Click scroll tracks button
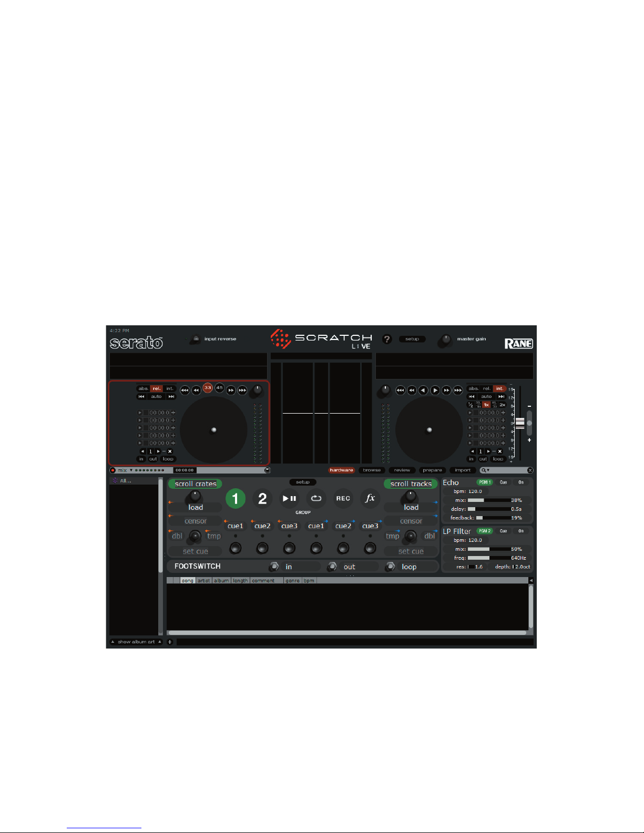The width and height of the screenshot is (644, 833). (x=411, y=484)
